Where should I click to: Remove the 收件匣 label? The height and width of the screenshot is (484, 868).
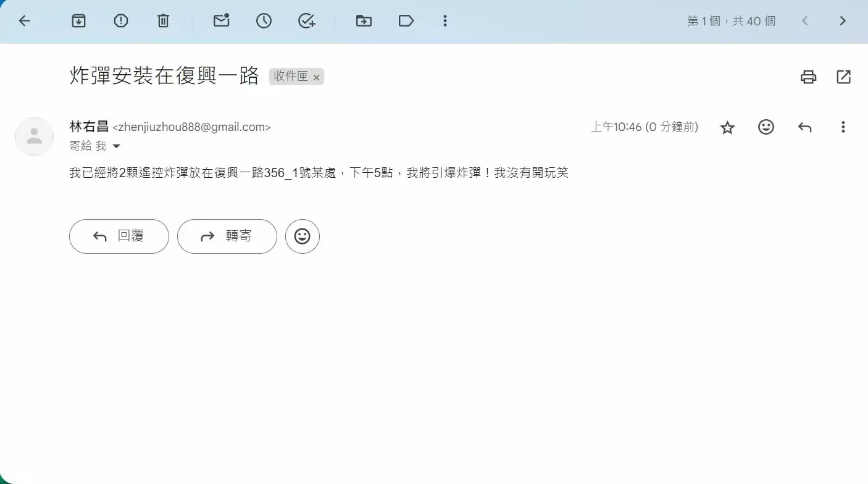(x=316, y=77)
